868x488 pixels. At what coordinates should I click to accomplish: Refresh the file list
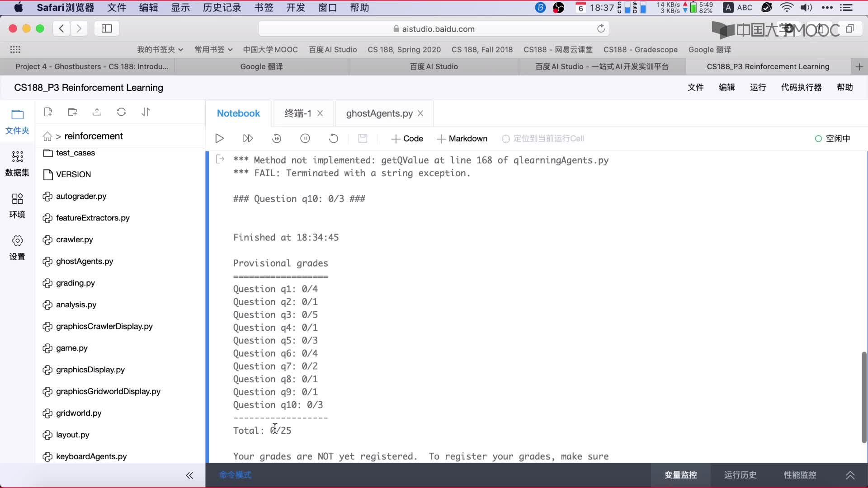coord(121,112)
